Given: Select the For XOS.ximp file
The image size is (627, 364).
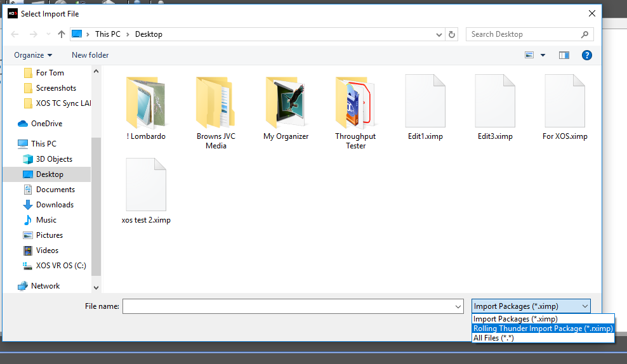Looking at the screenshot, I should tap(565, 108).
